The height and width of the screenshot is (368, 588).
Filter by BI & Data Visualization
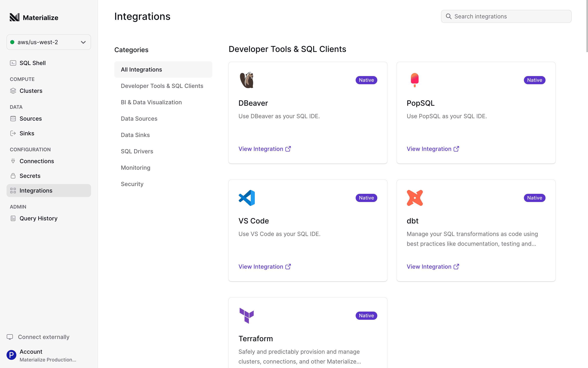tap(163, 102)
